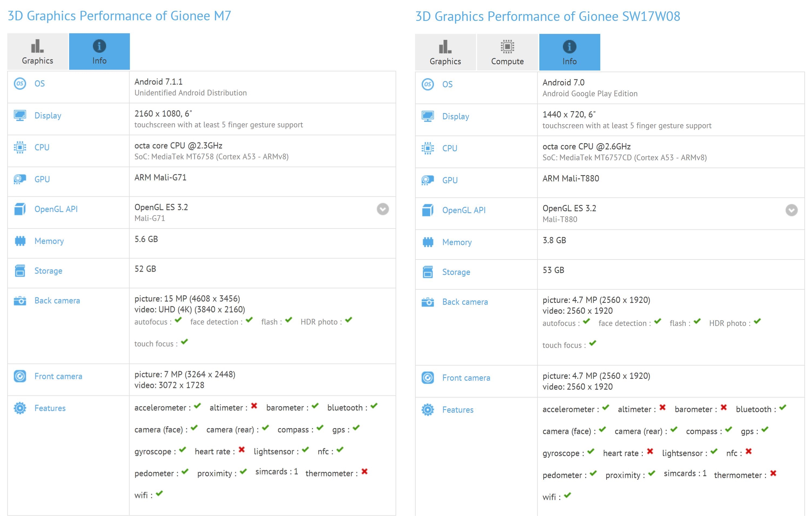
Task: Click the CPU chip icon in M7 panel
Action: 20,147
